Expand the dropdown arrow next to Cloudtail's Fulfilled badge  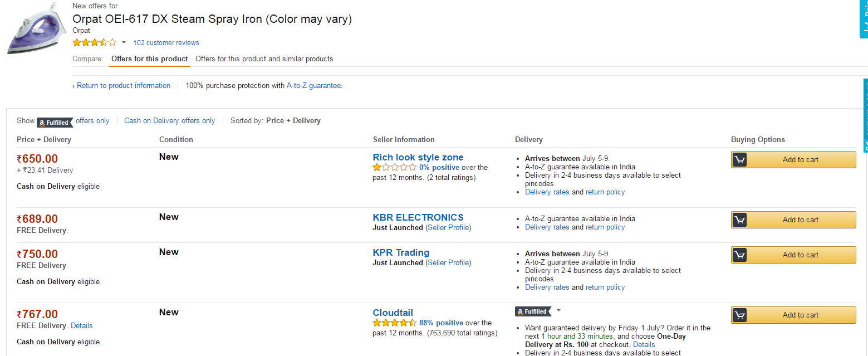[558, 311]
